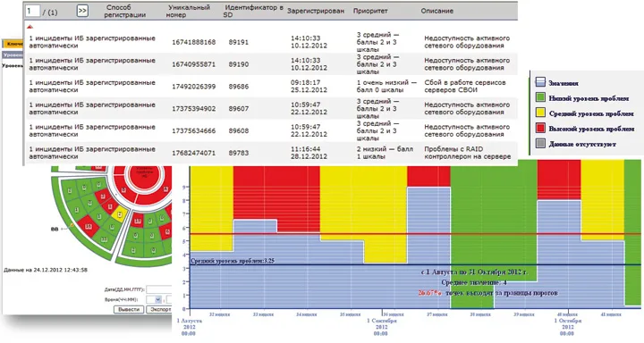644x343 pixels.
Task: Click the gray Данные отсутствуют swatch
Action: point(540,143)
